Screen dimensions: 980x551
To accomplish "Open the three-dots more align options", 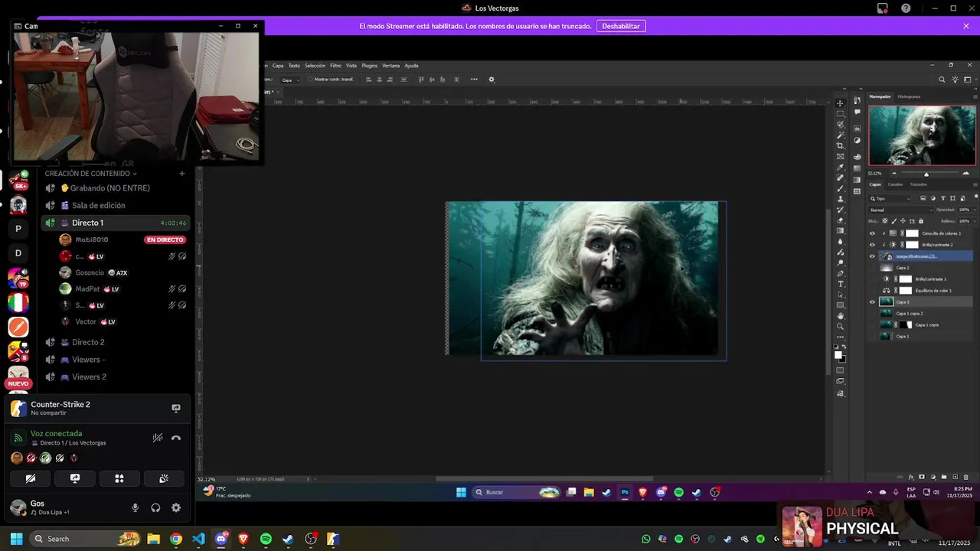I will [x=474, y=80].
